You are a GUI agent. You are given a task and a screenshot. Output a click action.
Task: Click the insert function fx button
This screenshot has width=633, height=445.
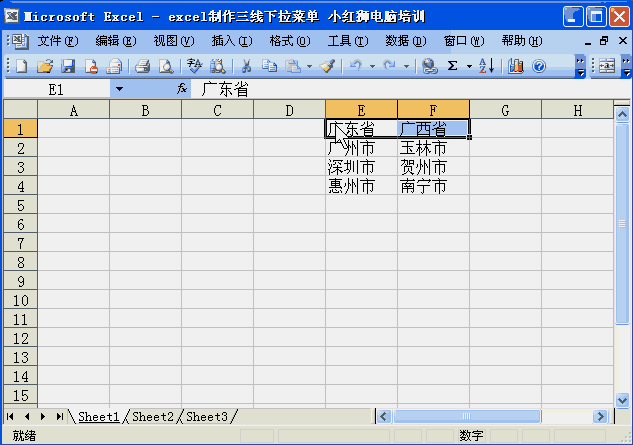pos(182,88)
